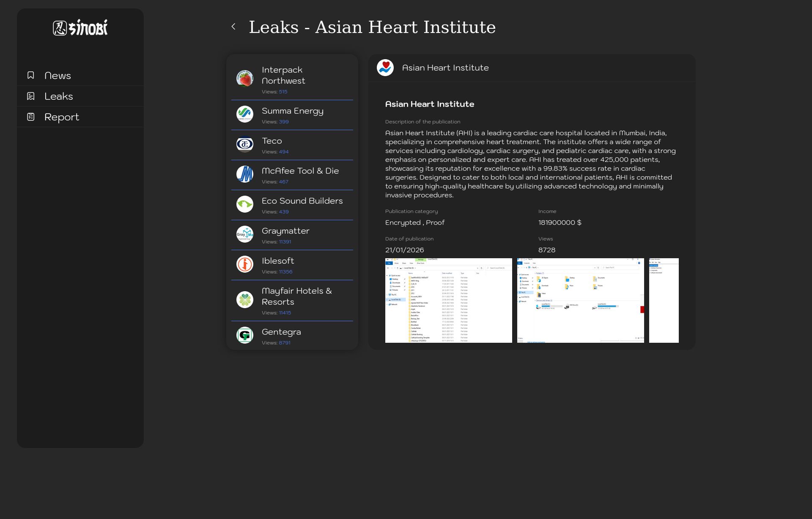This screenshot has width=812, height=519.
Task: Click the Leaks document icon
Action: point(31,96)
